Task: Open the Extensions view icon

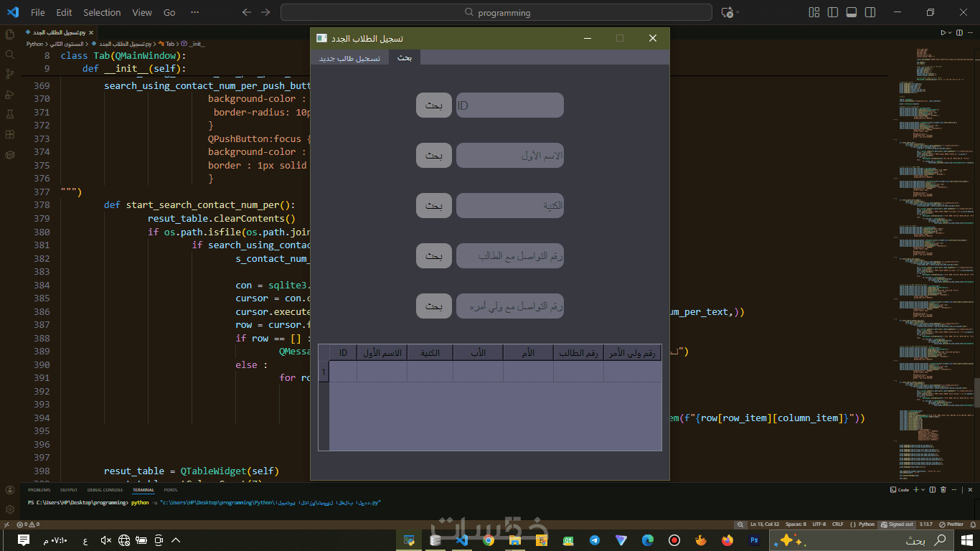Action: click(x=10, y=134)
